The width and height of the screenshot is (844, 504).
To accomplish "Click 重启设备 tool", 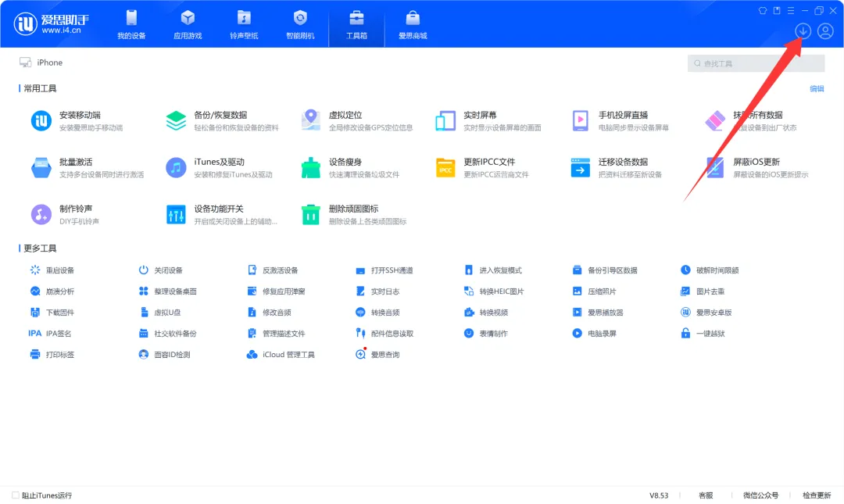I will click(52, 270).
